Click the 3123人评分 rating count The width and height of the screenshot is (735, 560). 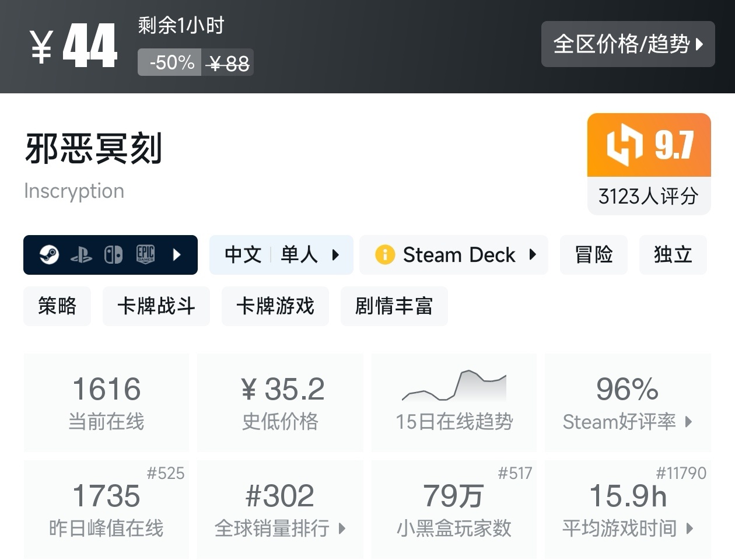tap(649, 197)
